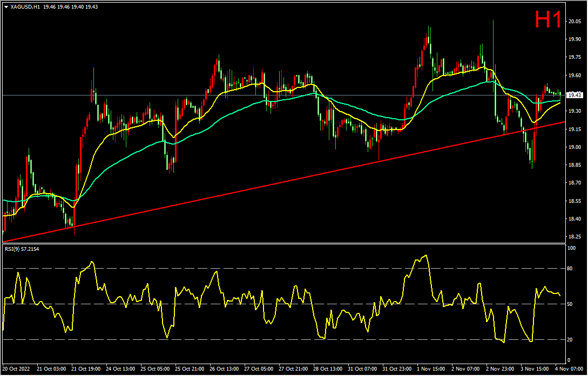Image resolution: width=588 pixels, height=376 pixels.
Task: Click the 26 Oct 13:00 time label
Action: click(x=225, y=369)
